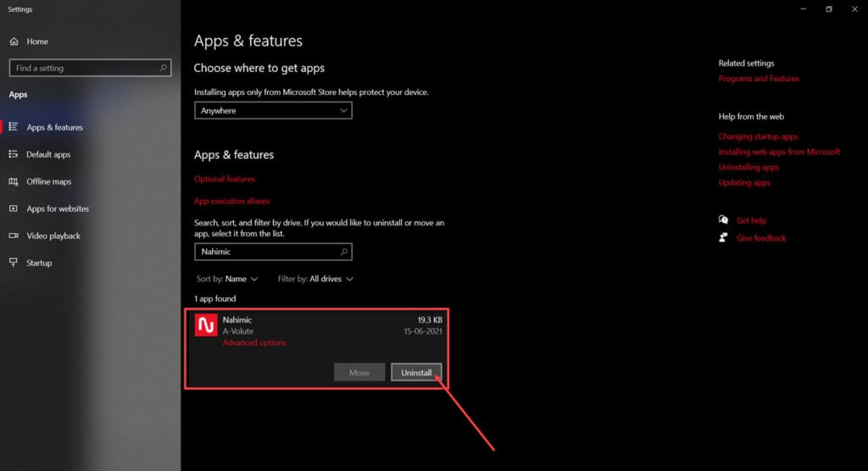The height and width of the screenshot is (471, 868).
Task: Click the Get help link
Action: [x=751, y=220]
